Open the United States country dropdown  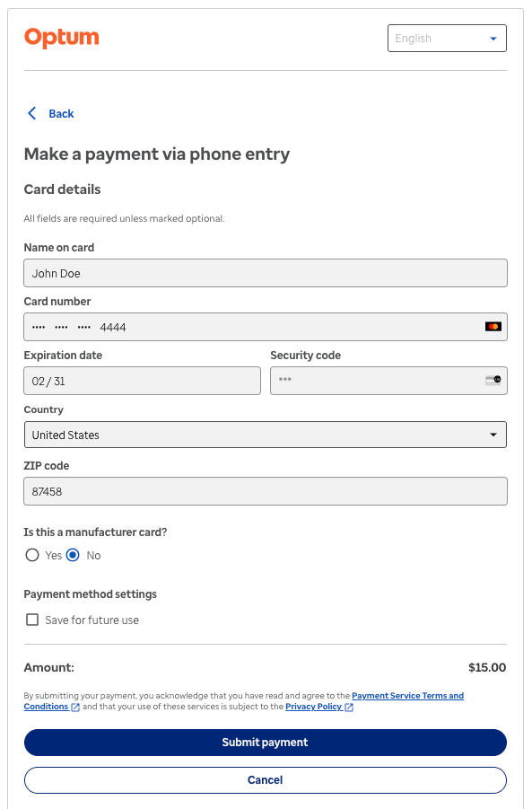266,435
